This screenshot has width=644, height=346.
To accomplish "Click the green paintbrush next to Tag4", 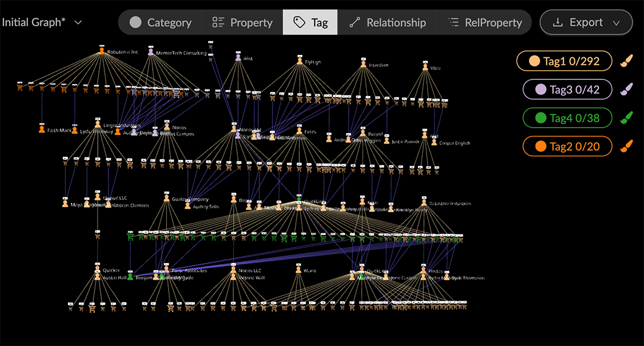I will pos(626,118).
